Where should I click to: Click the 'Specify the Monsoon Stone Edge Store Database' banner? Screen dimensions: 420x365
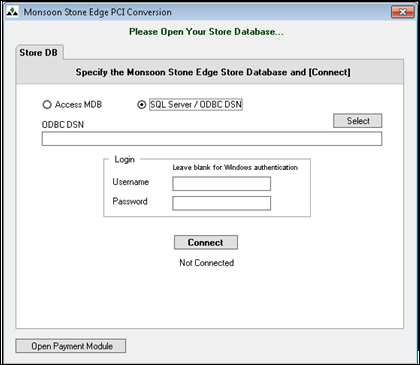[213, 72]
